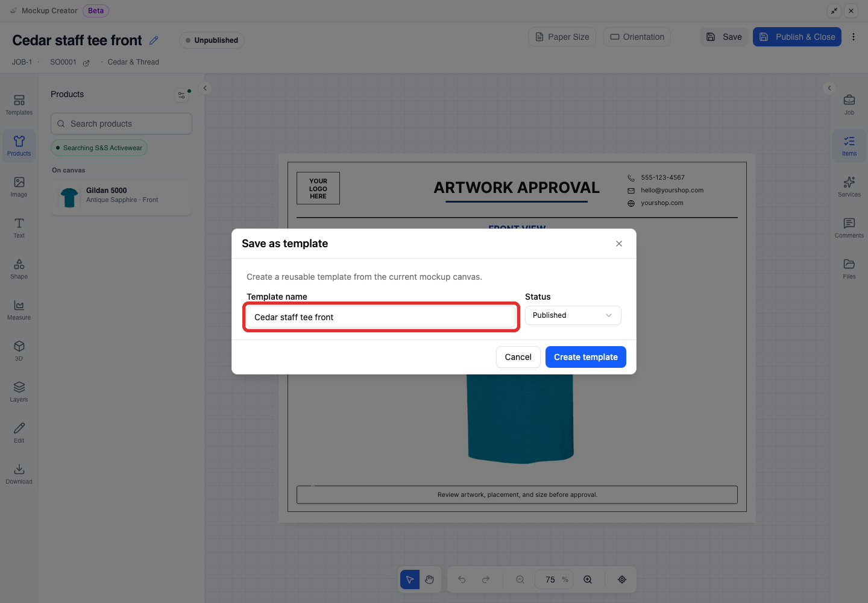The image size is (868, 603).
Task: Click the zoom in magnifier
Action: pos(588,579)
